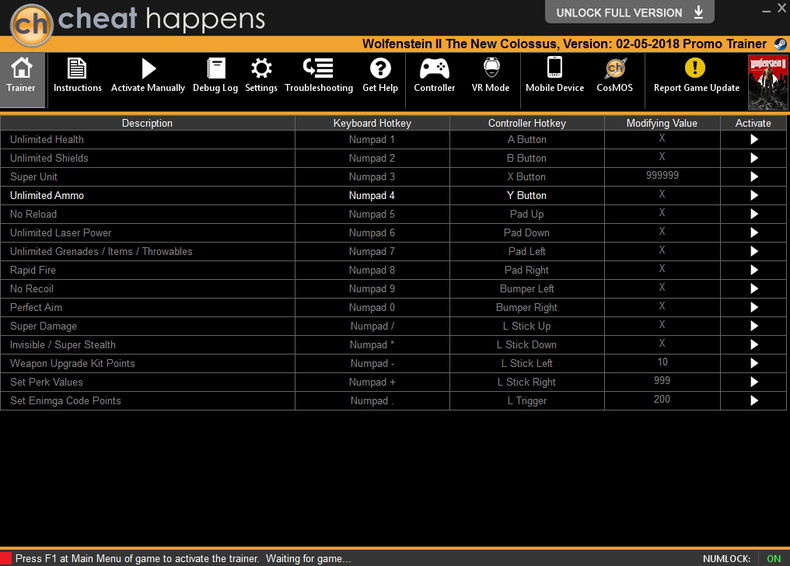This screenshot has width=790, height=566.
Task: Click Numpad 8 keyboard hotkey cell
Action: (372, 270)
